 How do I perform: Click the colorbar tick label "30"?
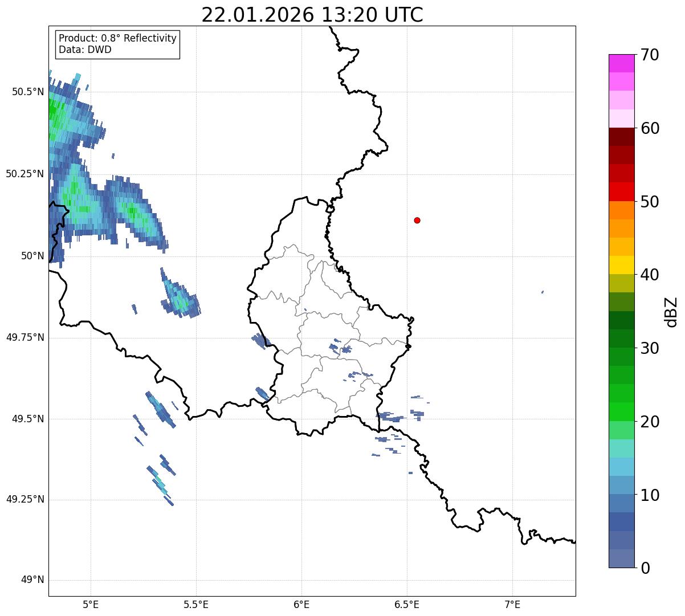click(x=650, y=348)
